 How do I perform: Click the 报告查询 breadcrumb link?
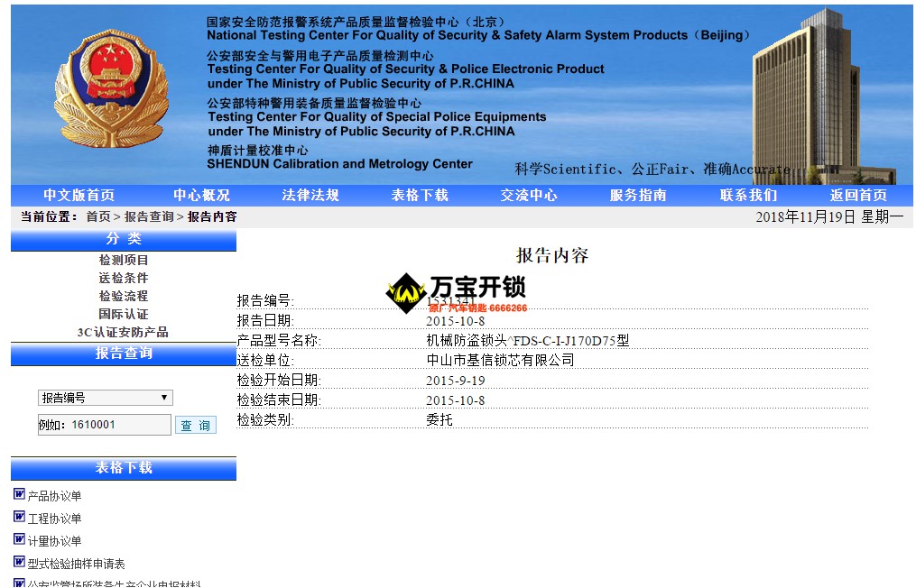[x=149, y=217]
